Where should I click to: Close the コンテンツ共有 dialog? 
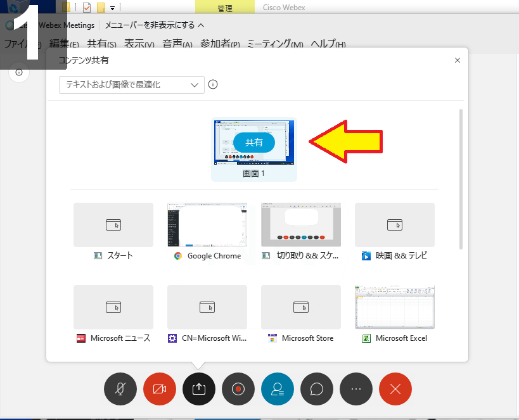pyautogui.click(x=458, y=60)
